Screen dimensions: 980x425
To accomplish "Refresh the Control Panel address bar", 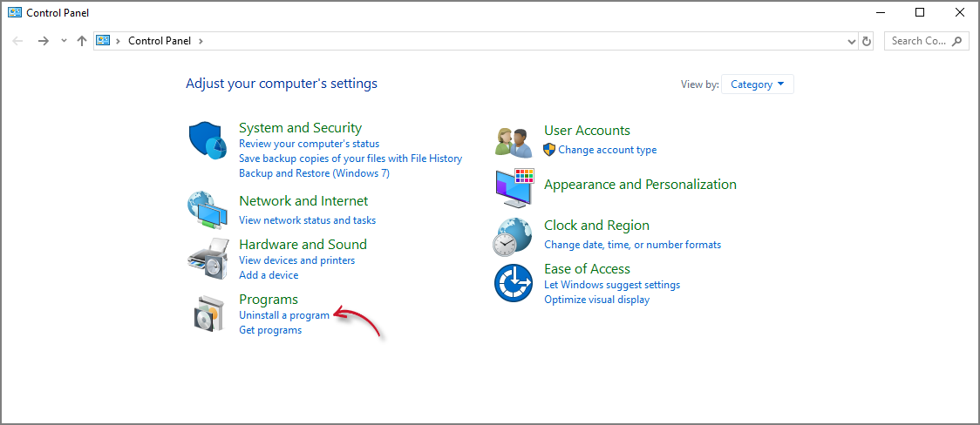I will pyautogui.click(x=866, y=41).
